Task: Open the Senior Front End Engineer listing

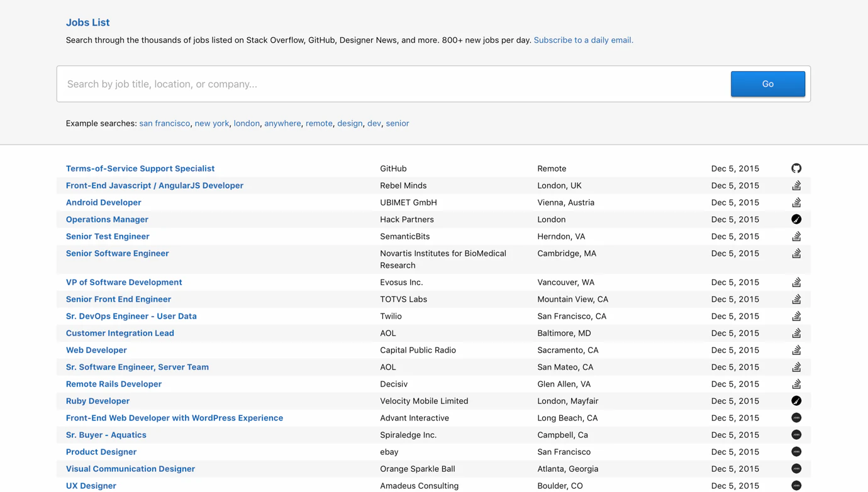Action: [x=118, y=299]
